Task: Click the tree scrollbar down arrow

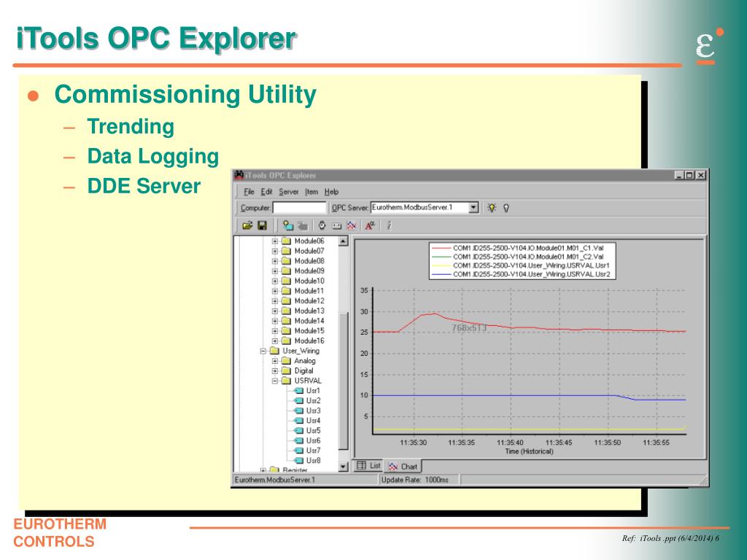Action: (343, 467)
